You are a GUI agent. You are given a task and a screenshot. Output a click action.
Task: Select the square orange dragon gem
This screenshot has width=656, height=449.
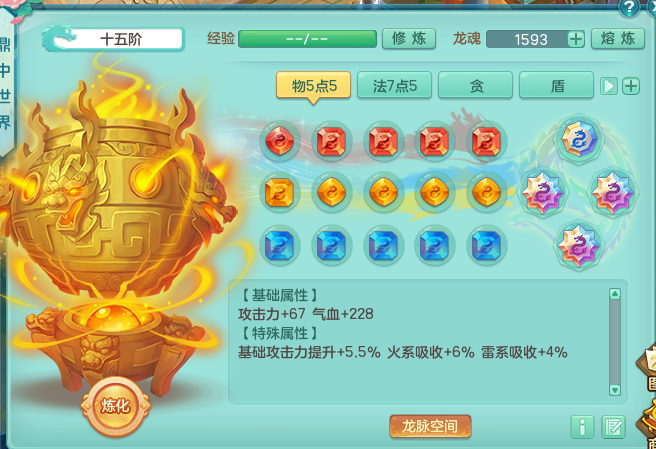tap(279, 192)
